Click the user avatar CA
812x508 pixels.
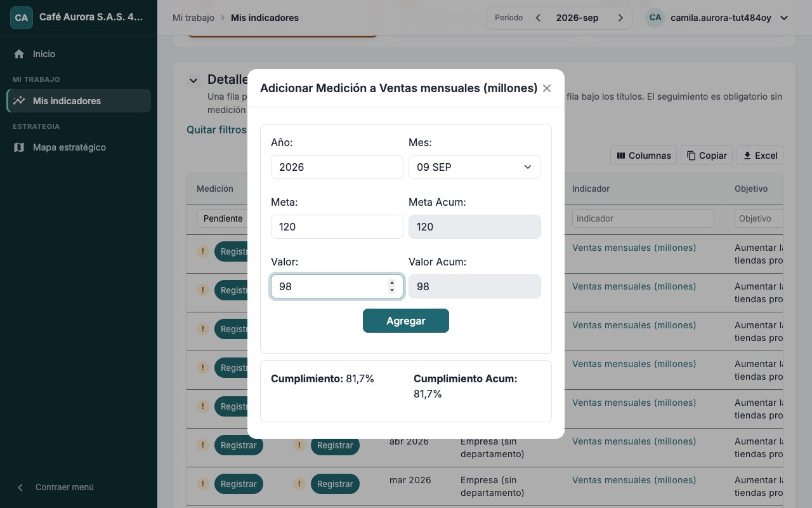tap(655, 18)
